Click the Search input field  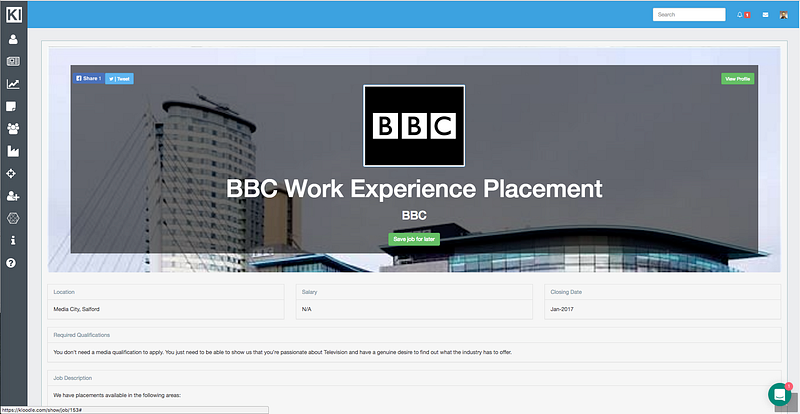point(689,15)
